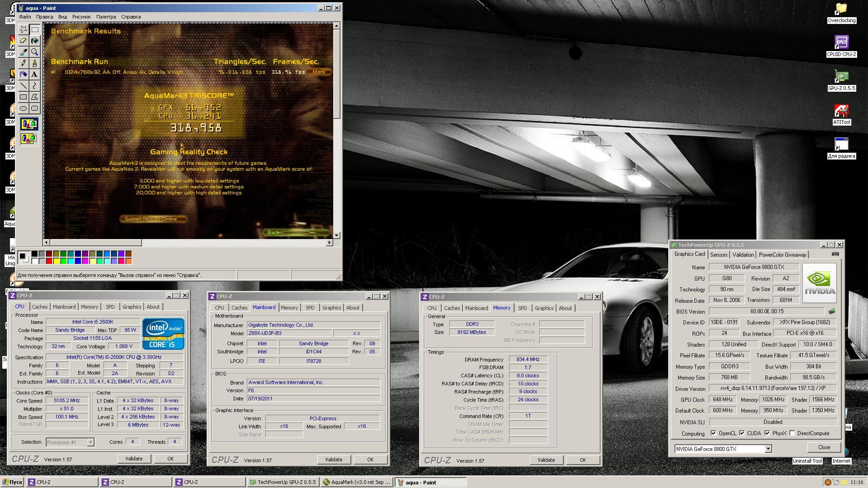Image resolution: width=868 pixels, height=488 pixels.
Task: Pick the Eraser tool in Paint
Action: coord(24,41)
